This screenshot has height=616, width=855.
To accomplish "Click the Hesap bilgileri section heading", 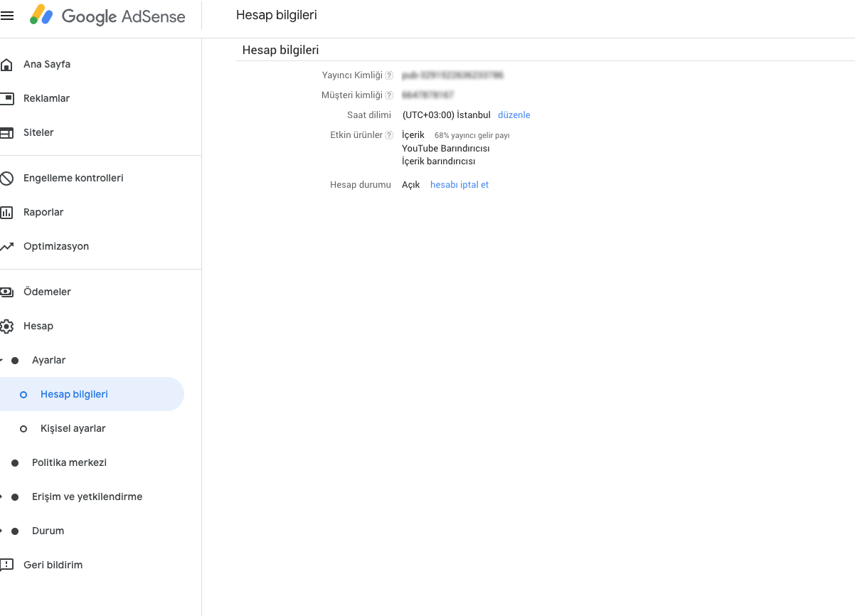I will point(281,51).
